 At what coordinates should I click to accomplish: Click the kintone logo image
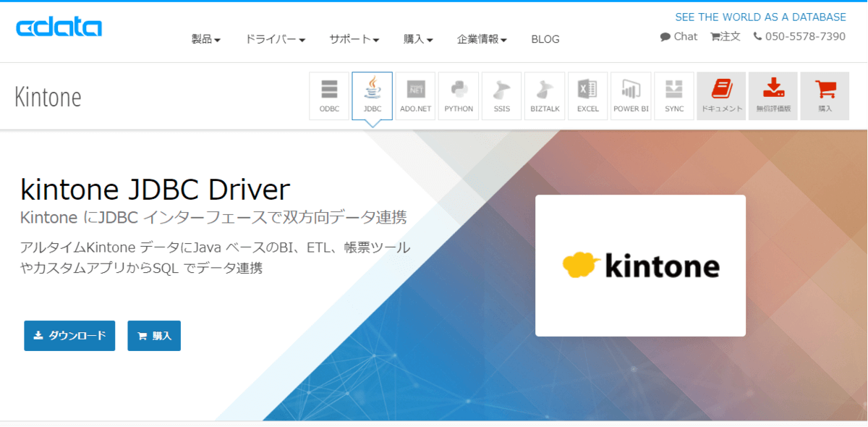tap(640, 266)
